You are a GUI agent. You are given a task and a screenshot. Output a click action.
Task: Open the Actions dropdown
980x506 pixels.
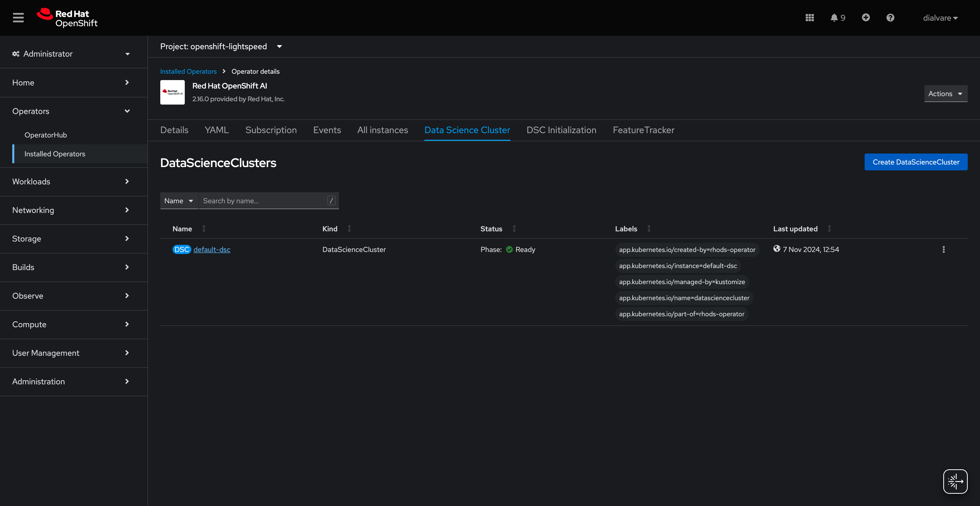point(945,94)
